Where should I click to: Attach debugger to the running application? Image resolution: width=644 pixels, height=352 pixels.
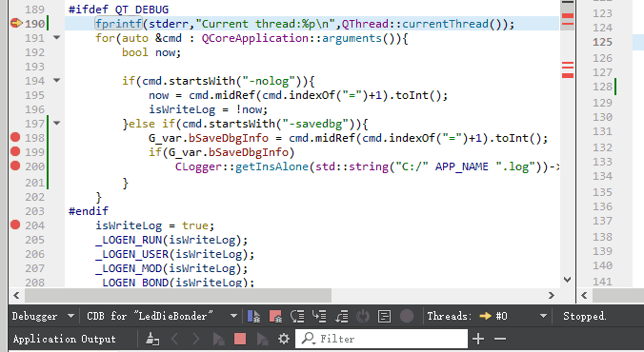[262, 339]
